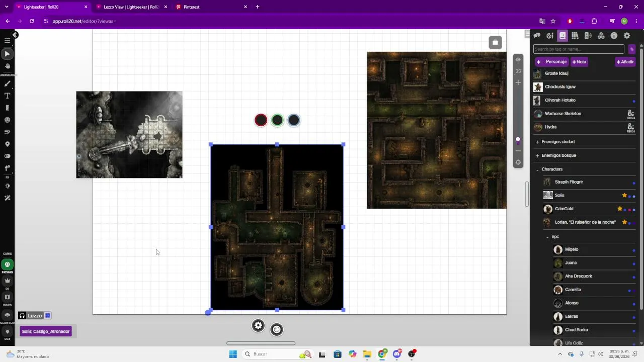Open the Compendium books tab
644x362 pixels.
click(575, 36)
